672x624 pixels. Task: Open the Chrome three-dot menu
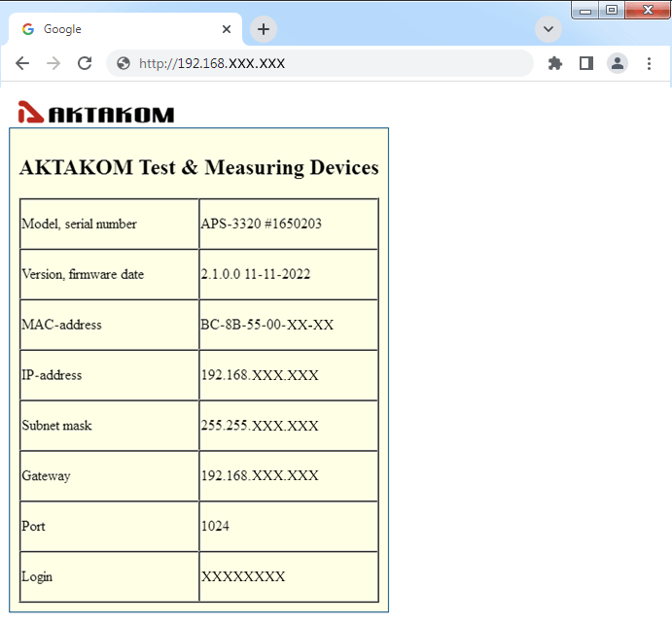(649, 63)
